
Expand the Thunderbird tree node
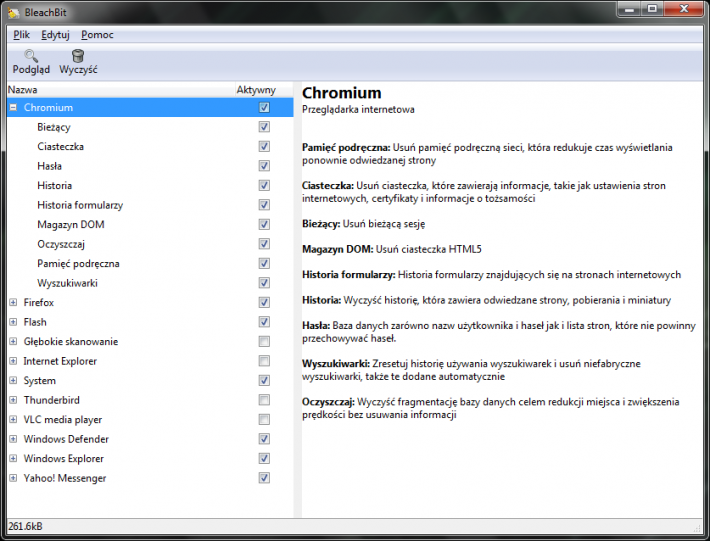pos(13,400)
